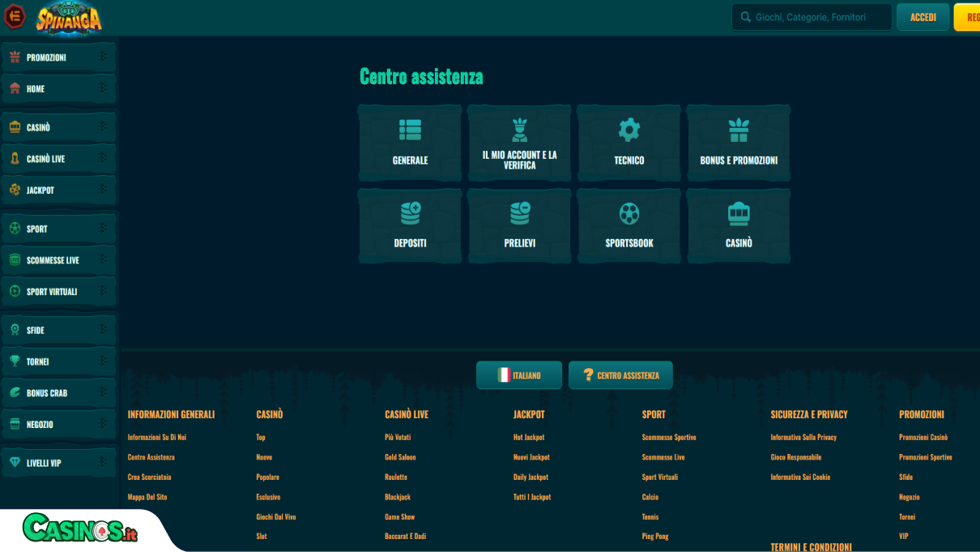Click the Depositi coins plus icon
980x552 pixels.
click(410, 213)
